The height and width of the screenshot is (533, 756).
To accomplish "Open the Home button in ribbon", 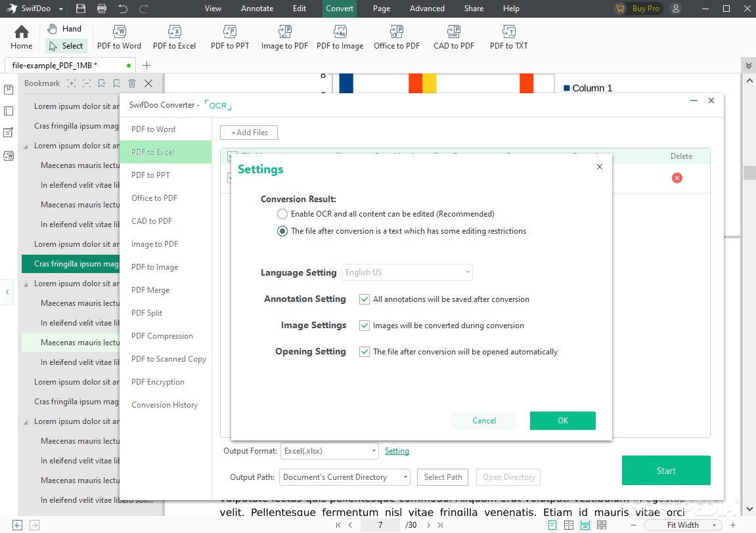I will click(21, 37).
